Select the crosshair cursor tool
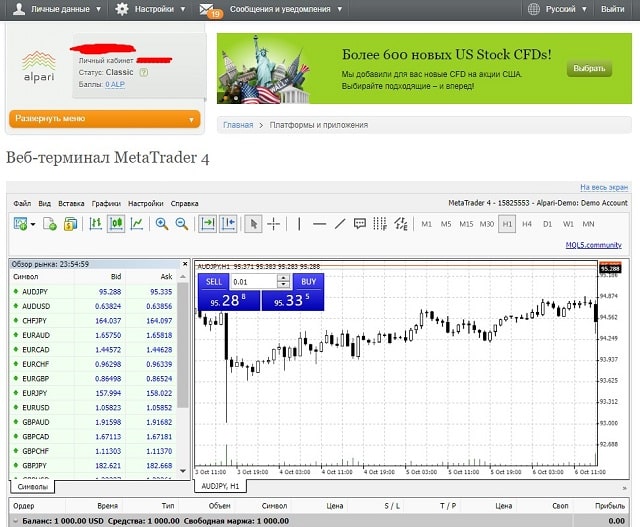 click(274, 224)
